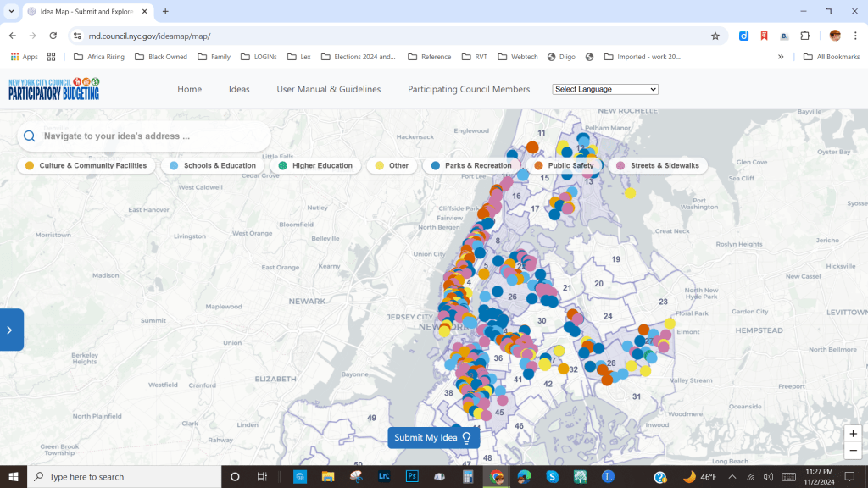
Task: Open the Select Language dropdown
Action: click(x=605, y=89)
